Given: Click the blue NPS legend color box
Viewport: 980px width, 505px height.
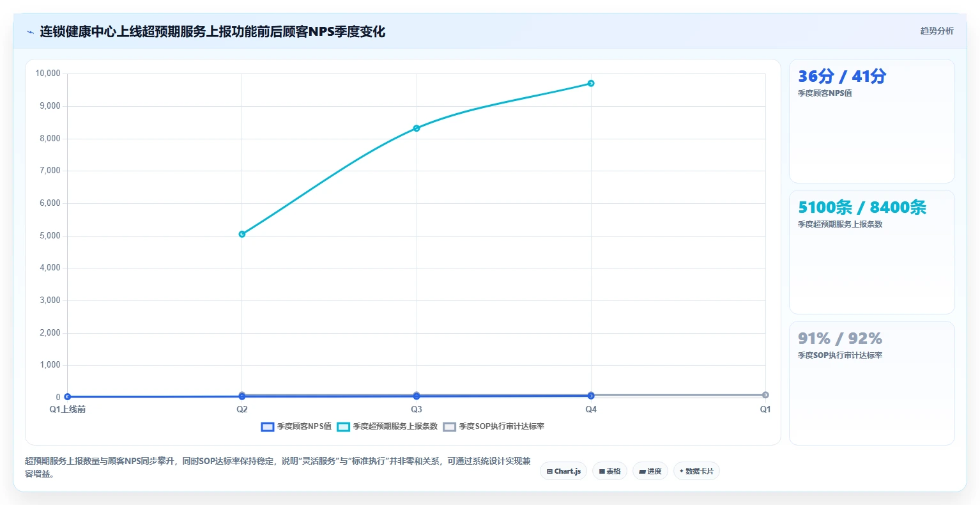Looking at the screenshot, I should pyautogui.click(x=268, y=427).
